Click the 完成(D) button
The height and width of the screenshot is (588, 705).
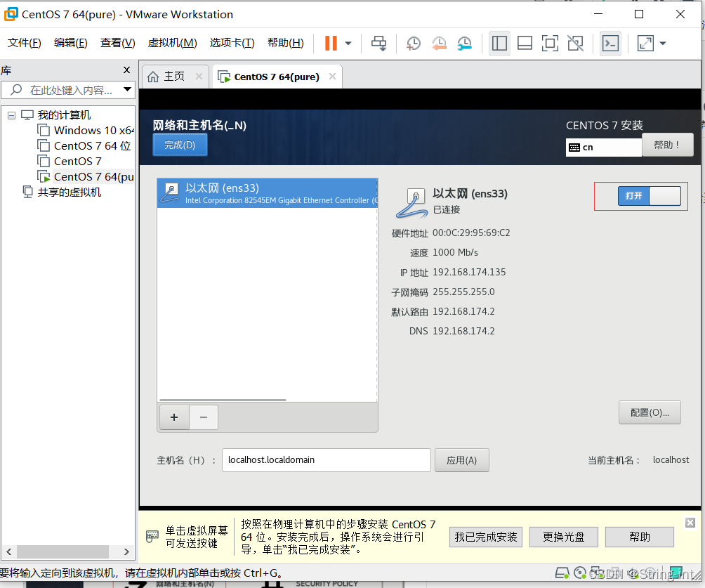[x=180, y=145]
